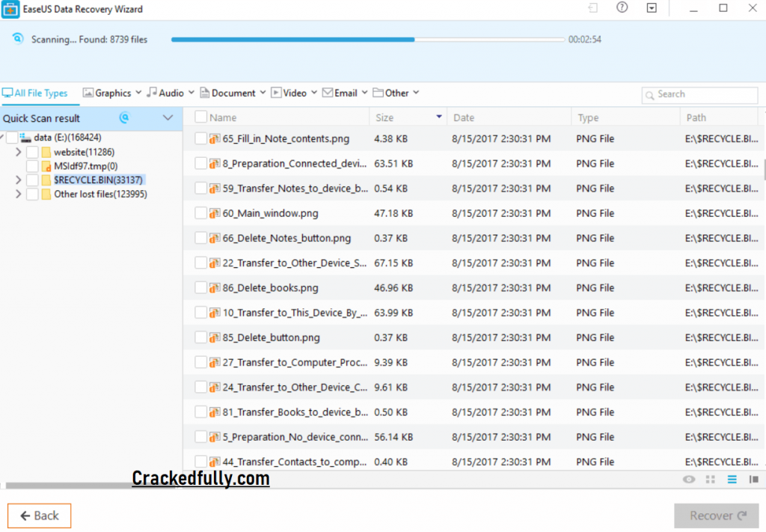
Task: Click PNG icon of 66_Delete_Notes_button.png
Action: [214, 239]
